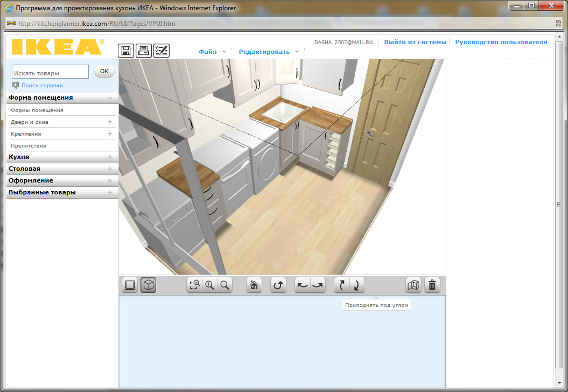
Task: Click the zoom out magnifier icon
Action: [225, 285]
